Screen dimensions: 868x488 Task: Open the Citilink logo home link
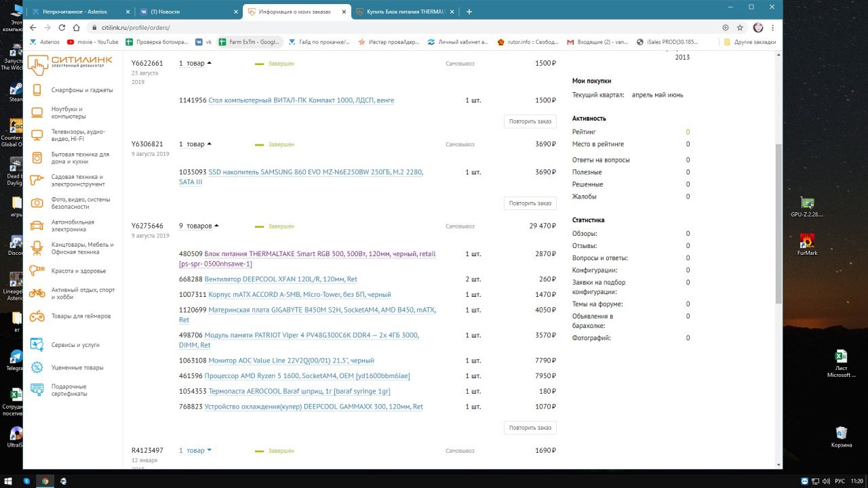click(71, 64)
